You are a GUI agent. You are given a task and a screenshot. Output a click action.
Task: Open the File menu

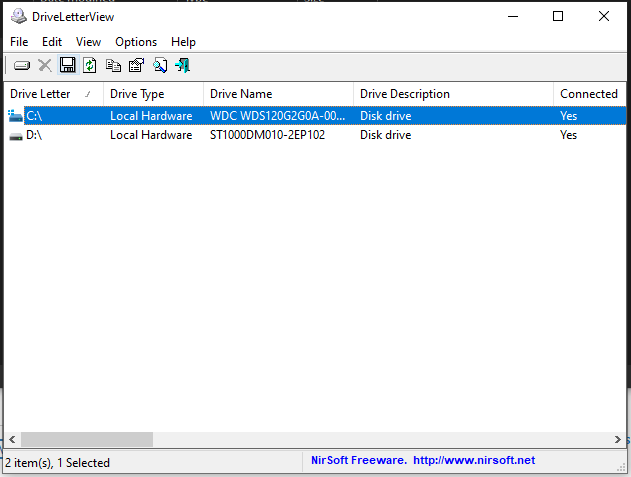coord(19,42)
